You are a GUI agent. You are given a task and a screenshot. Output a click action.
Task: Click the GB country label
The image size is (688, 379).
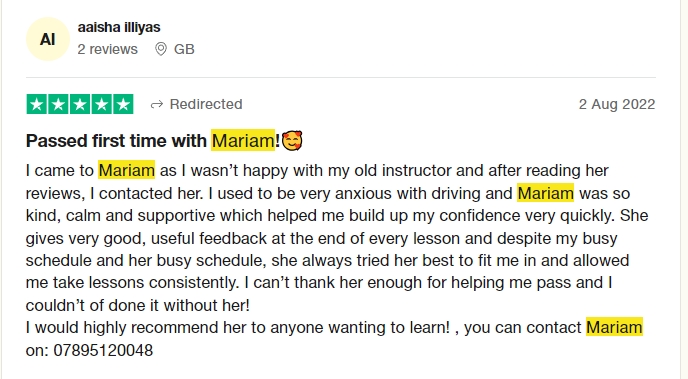tap(184, 49)
